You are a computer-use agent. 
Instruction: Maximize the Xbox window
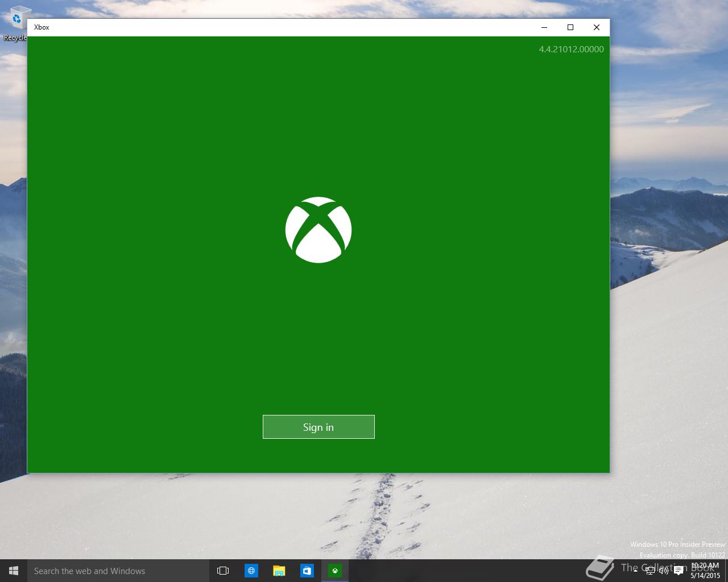570,27
